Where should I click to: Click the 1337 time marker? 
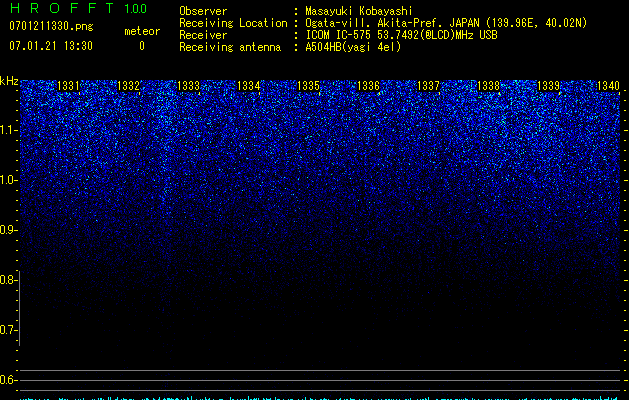pos(428,86)
